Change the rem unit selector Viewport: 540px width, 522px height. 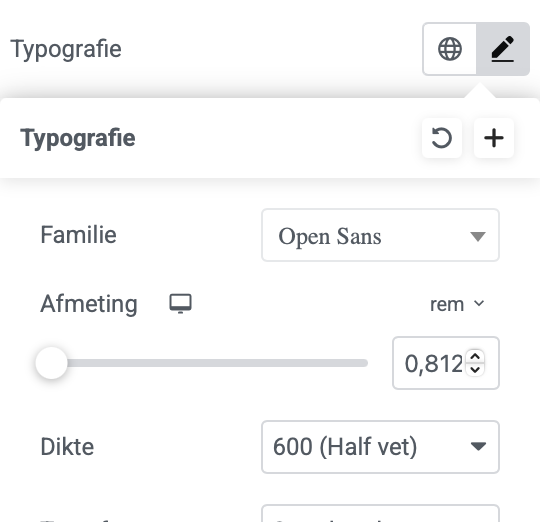pos(457,304)
